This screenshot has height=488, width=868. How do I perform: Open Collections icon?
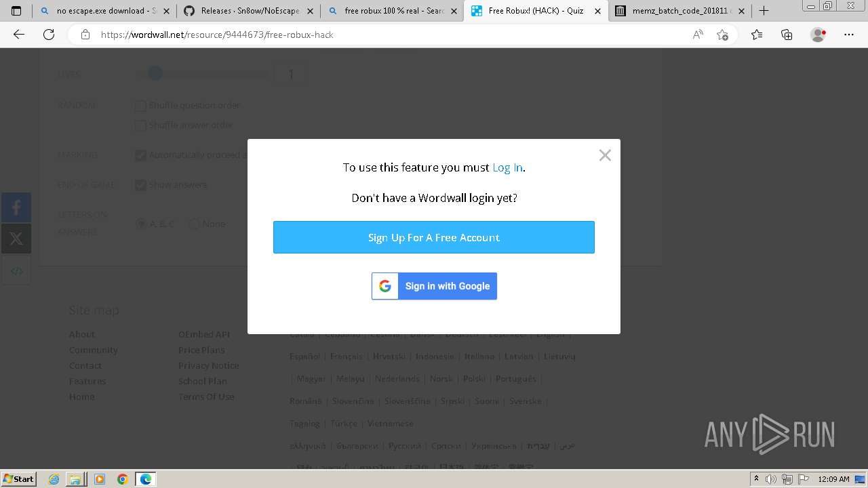[x=787, y=35]
